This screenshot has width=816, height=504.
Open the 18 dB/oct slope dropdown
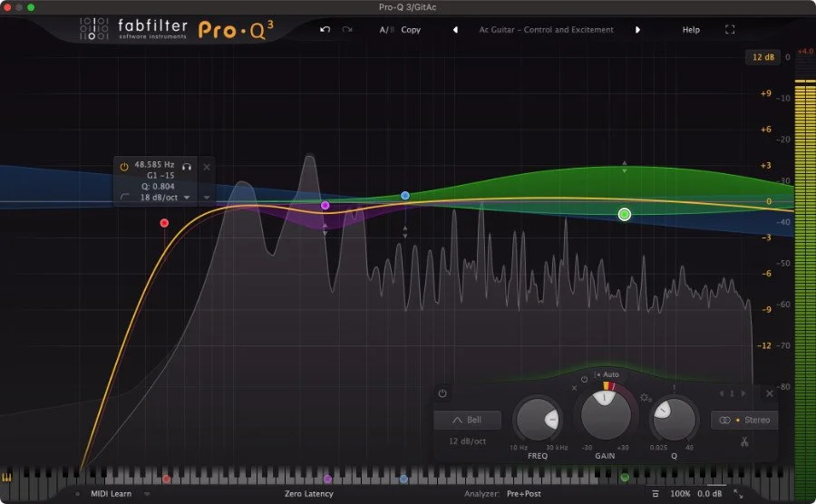point(164,198)
